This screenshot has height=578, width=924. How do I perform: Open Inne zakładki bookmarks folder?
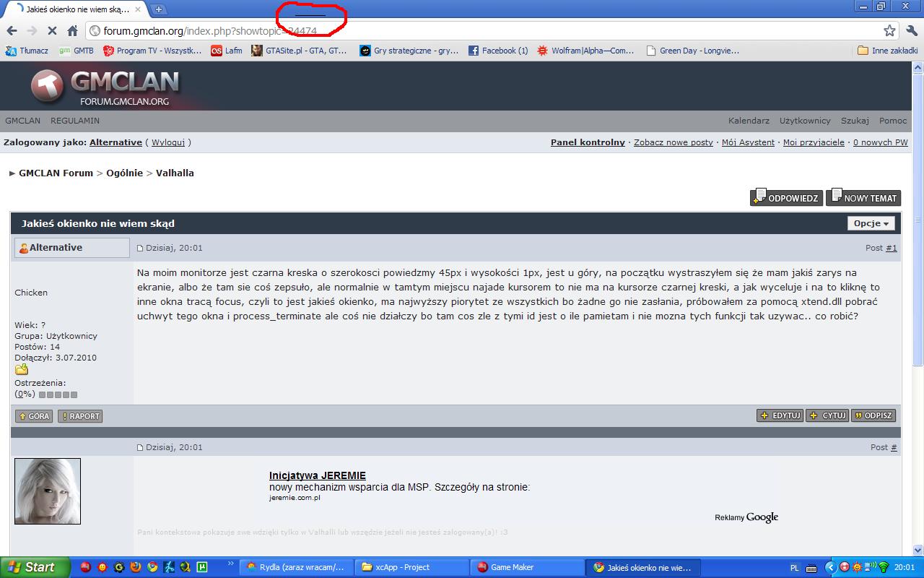(x=887, y=51)
